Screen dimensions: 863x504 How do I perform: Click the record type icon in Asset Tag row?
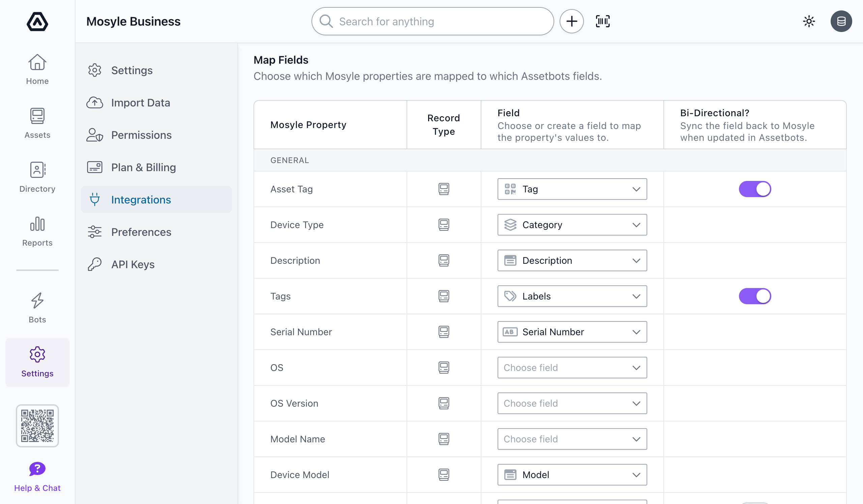coord(444,189)
